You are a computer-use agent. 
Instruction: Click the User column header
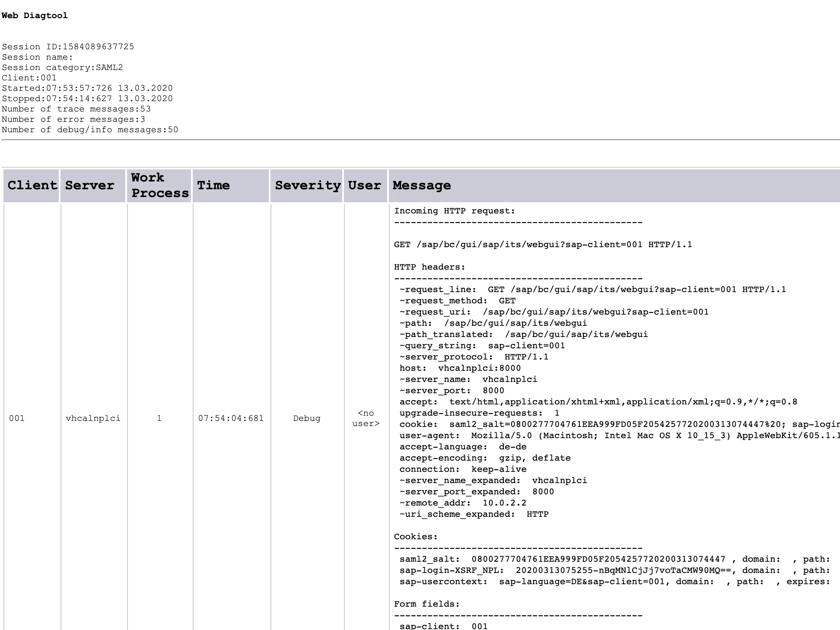364,185
